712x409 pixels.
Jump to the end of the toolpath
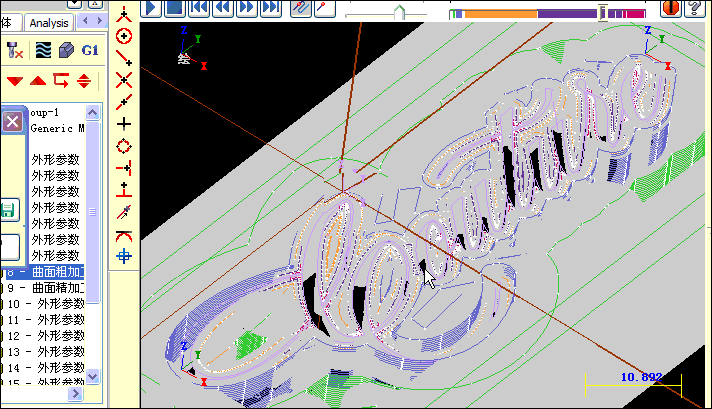point(271,8)
